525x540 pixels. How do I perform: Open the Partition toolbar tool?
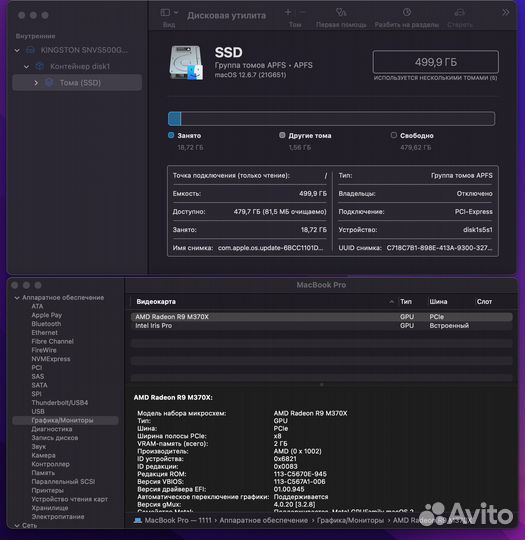(x=407, y=12)
